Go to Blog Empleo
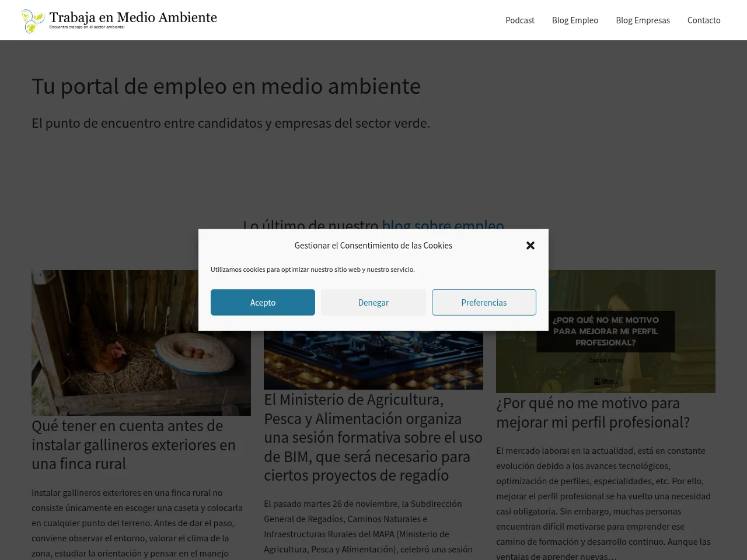 575,20
